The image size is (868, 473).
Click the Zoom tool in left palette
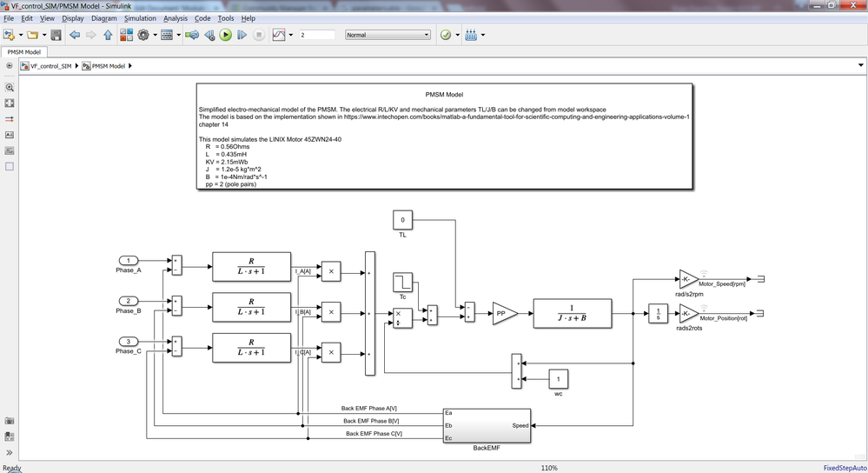[10, 88]
